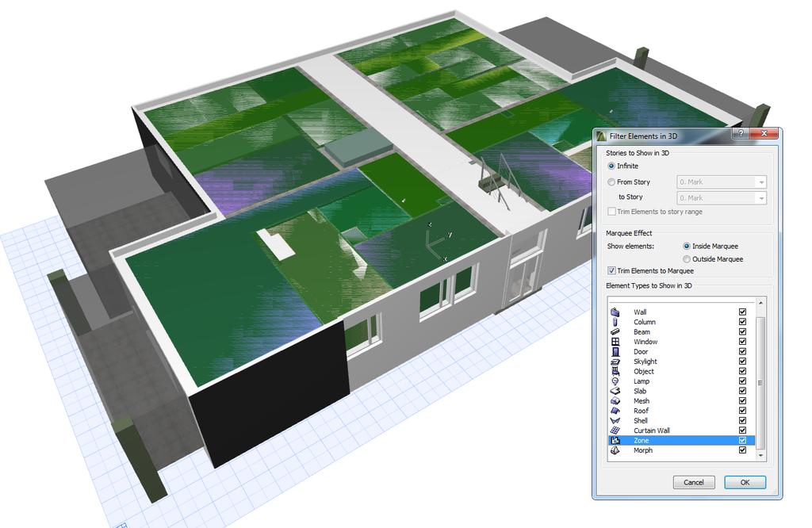Uncheck the Column visibility checkbox
This screenshot has width=812, height=528.
tap(742, 322)
